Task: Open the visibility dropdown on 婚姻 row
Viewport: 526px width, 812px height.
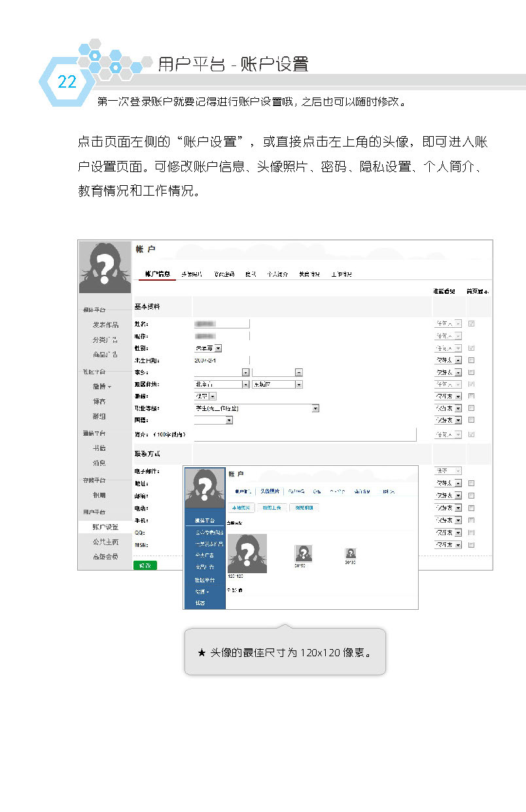Action: [x=448, y=396]
